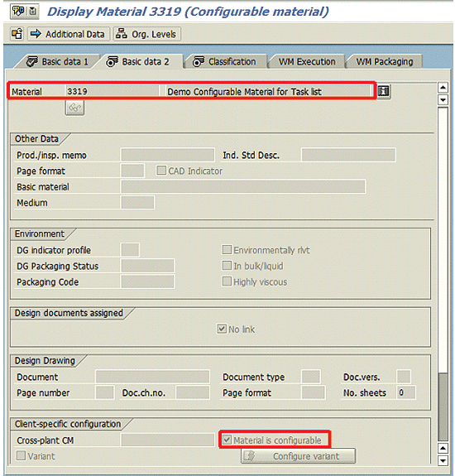Screen dimensions: 455x476
Task: Click the services for object icon in title bar
Action: coord(18,12)
